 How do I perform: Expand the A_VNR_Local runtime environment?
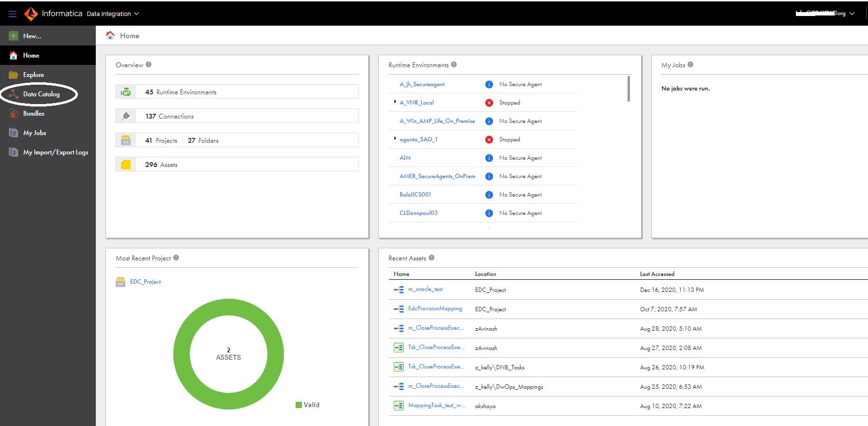click(395, 102)
